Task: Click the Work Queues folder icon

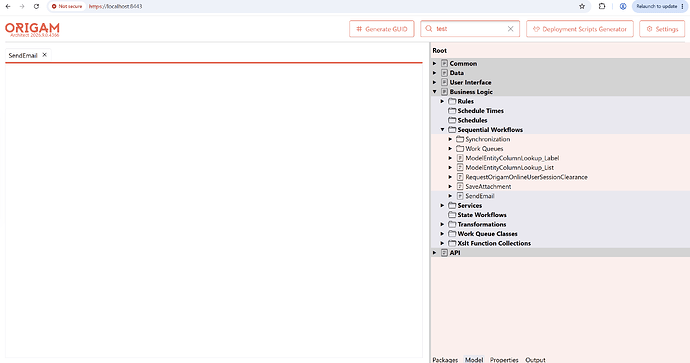Action: (x=460, y=149)
